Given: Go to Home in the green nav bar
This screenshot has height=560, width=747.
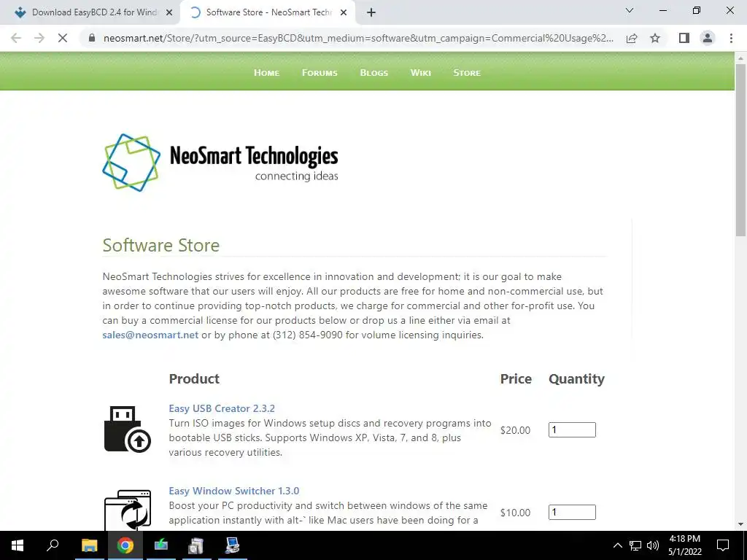Looking at the screenshot, I should (x=266, y=72).
